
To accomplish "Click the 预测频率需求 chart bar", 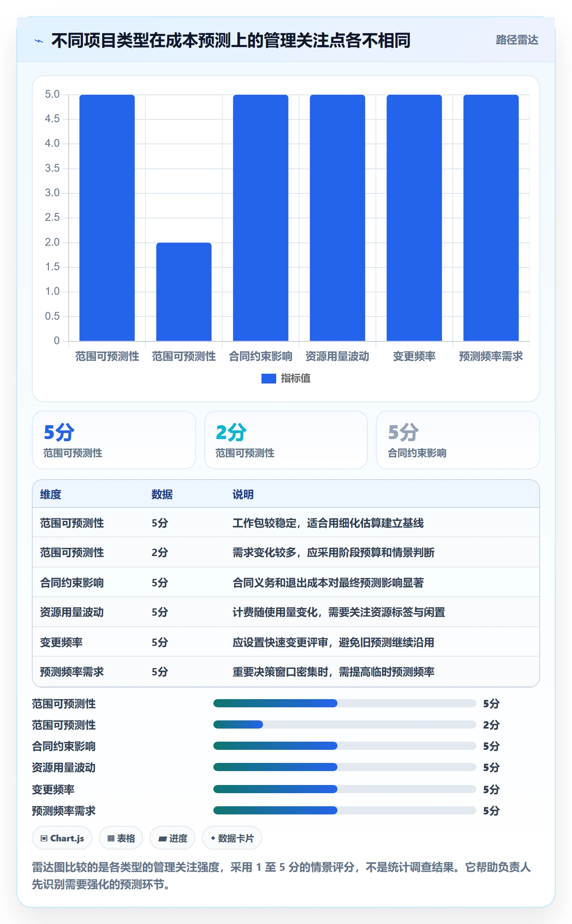I will point(491,218).
